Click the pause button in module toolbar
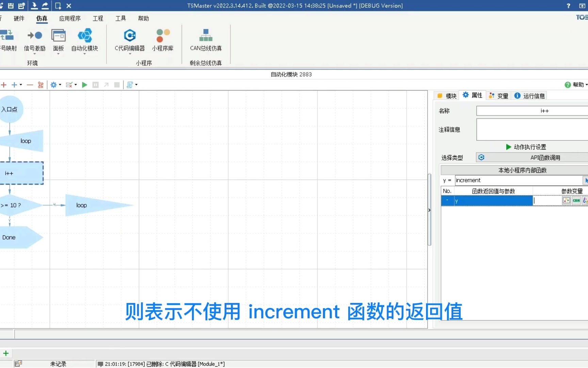 96,85
